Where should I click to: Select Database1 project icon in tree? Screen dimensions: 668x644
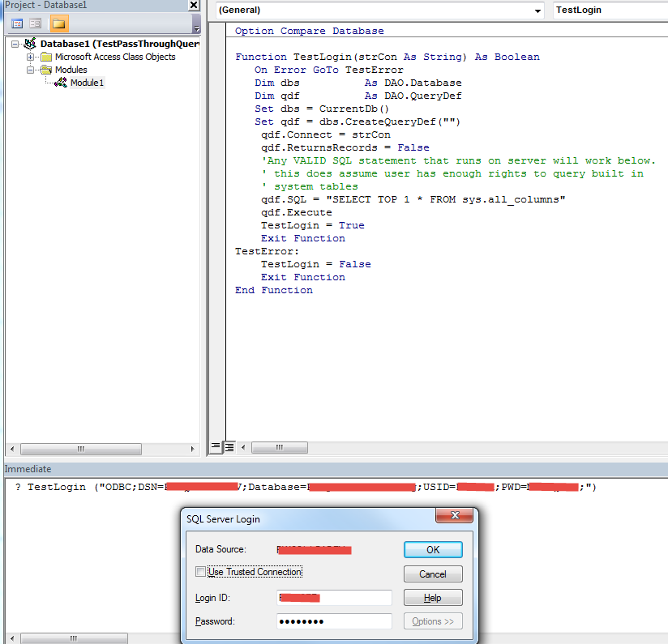coord(30,44)
